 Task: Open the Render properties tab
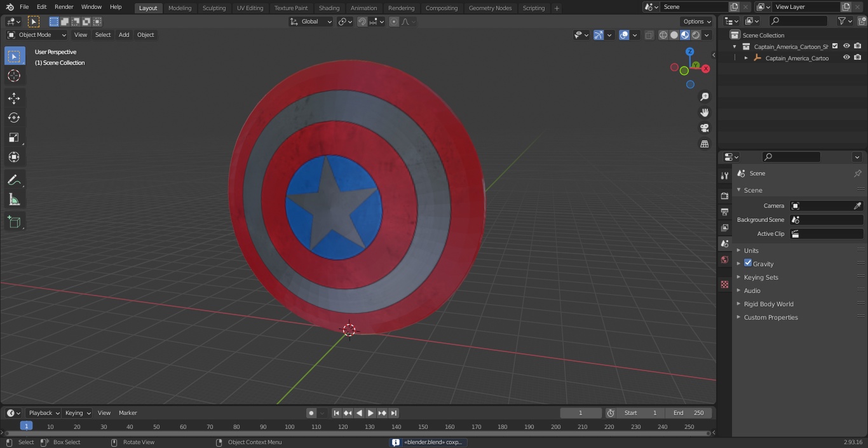pos(724,196)
